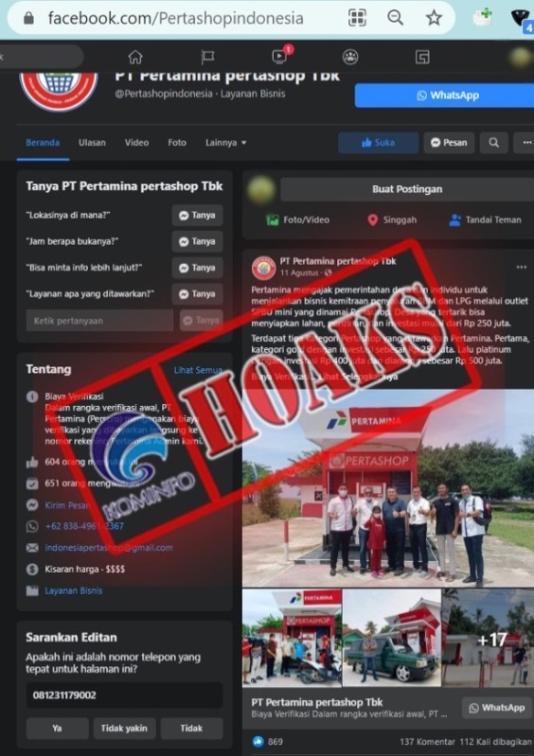Open the +17 photos thumbnail
This screenshot has width=534, height=756.
pos(489,638)
